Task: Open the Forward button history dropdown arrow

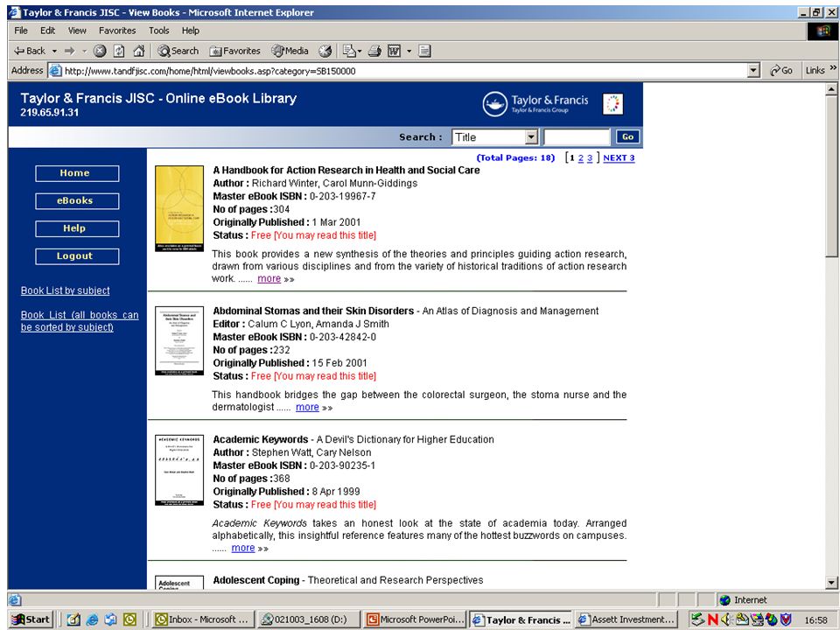Action: (x=84, y=51)
